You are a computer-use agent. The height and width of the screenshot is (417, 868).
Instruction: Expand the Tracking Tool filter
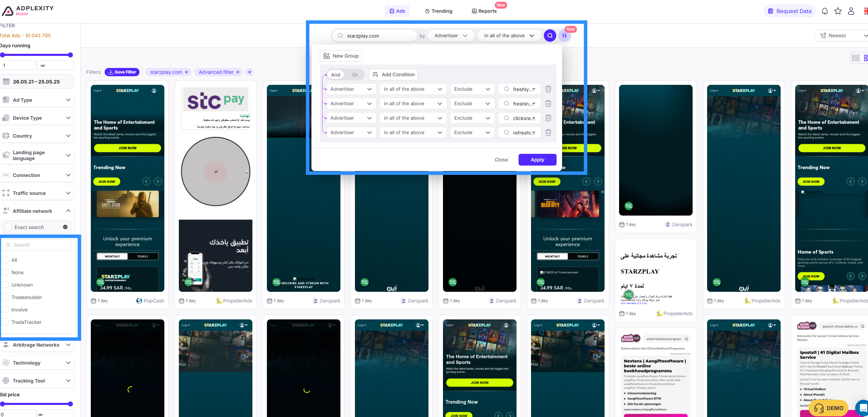(x=37, y=380)
